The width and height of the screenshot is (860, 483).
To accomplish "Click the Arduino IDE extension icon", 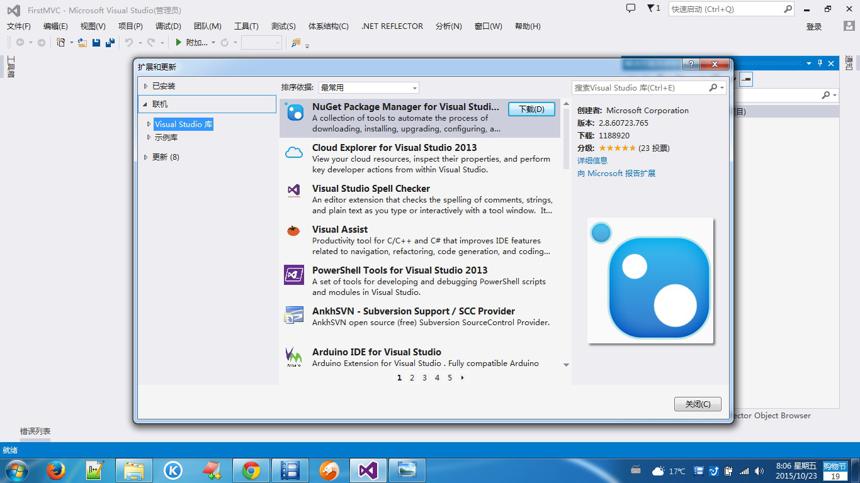I will [294, 357].
